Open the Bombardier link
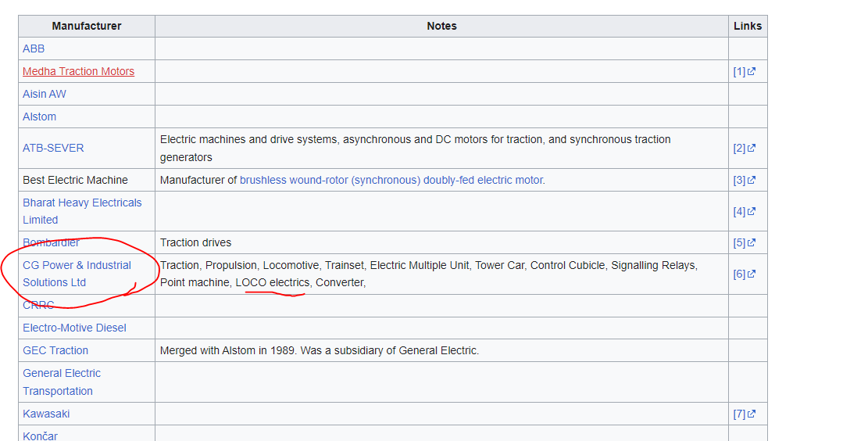The width and height of the screenshot is (868, 441). [x=51, y=242]
